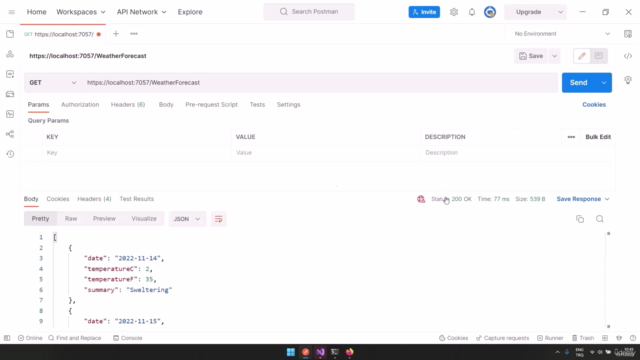
Task: Open tab options ellipsis menu
Action: [134, 34]
